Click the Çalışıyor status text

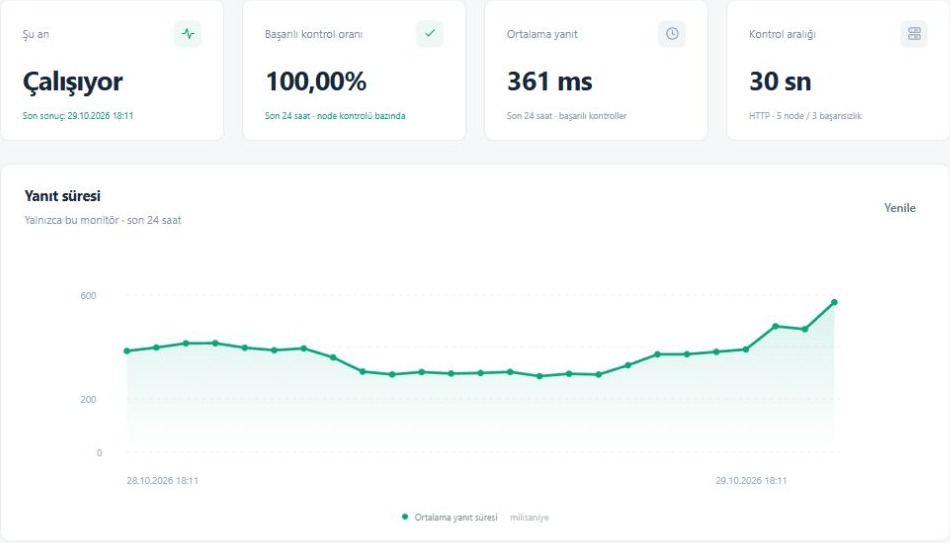[73, 82]
